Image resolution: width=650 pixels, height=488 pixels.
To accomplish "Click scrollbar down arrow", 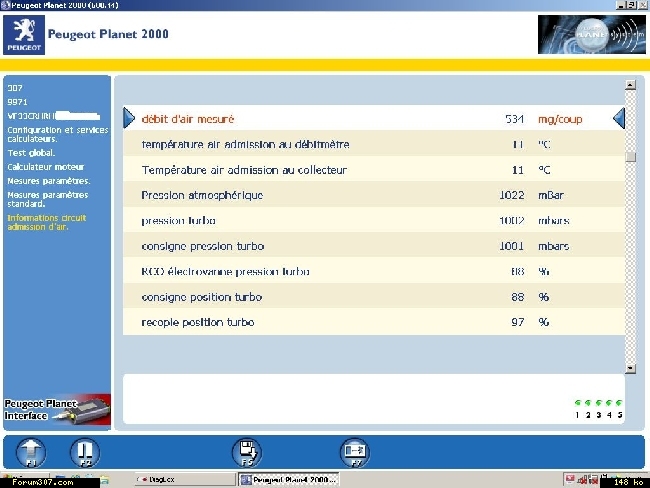I will [x=631, y=368].
